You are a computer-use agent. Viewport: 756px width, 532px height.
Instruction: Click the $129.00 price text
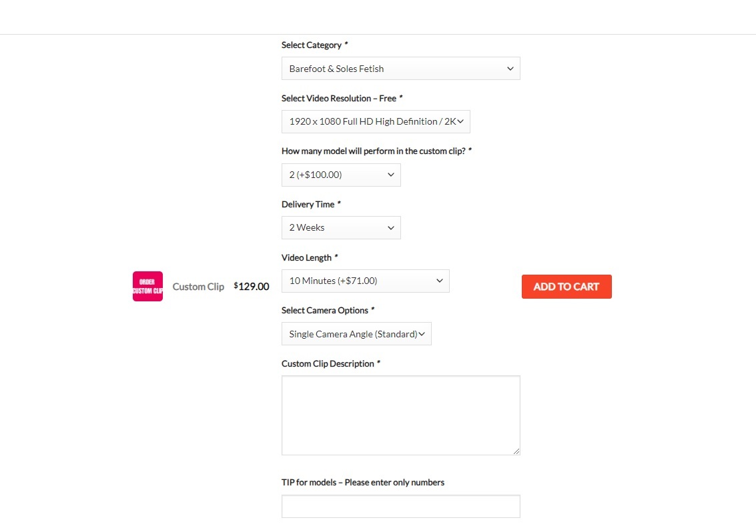(251, 286)
